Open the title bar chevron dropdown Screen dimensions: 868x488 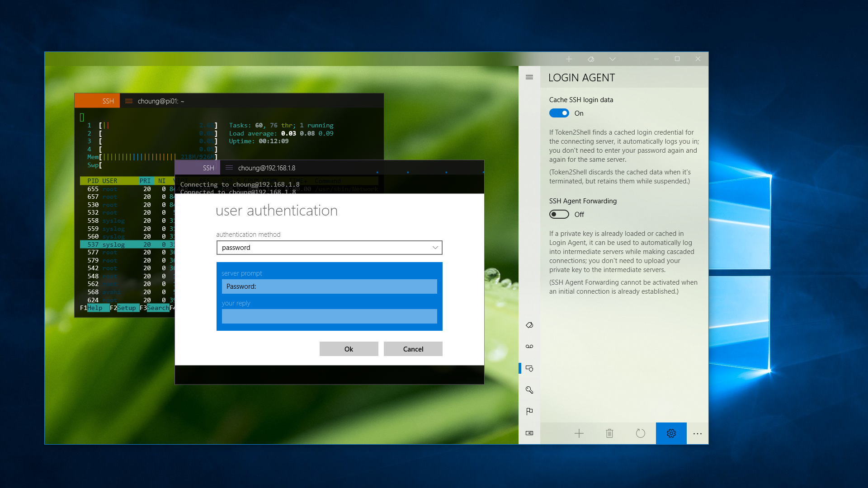coord(612,59)
